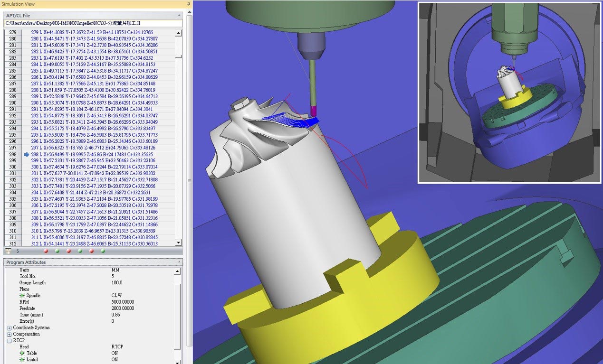Image resolution: width=603 pixels, height=364 pixels.
Task: Select row header 290
Action: tap(13, 103)
